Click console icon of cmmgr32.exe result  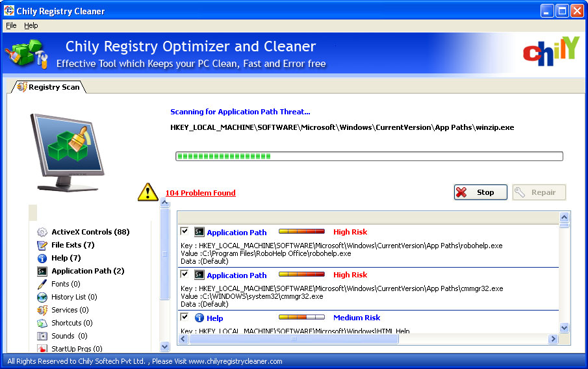coord(199,275)
